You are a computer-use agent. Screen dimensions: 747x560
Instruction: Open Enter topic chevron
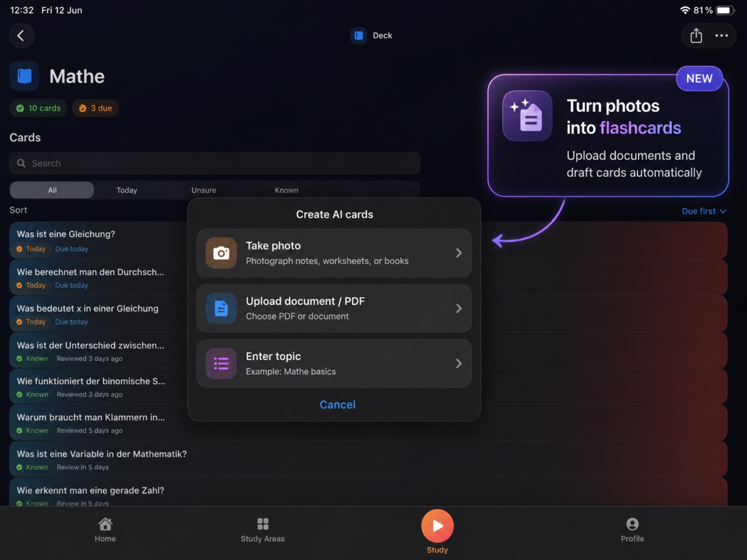point(459,364)
